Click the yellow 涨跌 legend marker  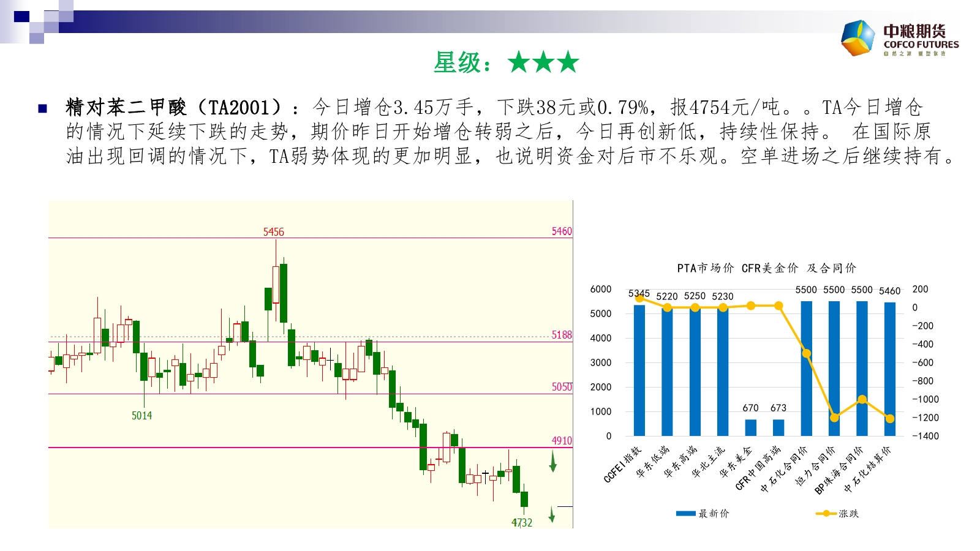coord(826,514)
